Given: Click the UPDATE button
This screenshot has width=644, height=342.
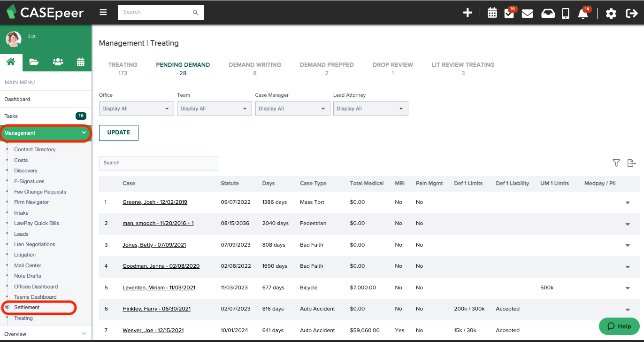Looking at the screenshot, I should click(x=119, y=132).
